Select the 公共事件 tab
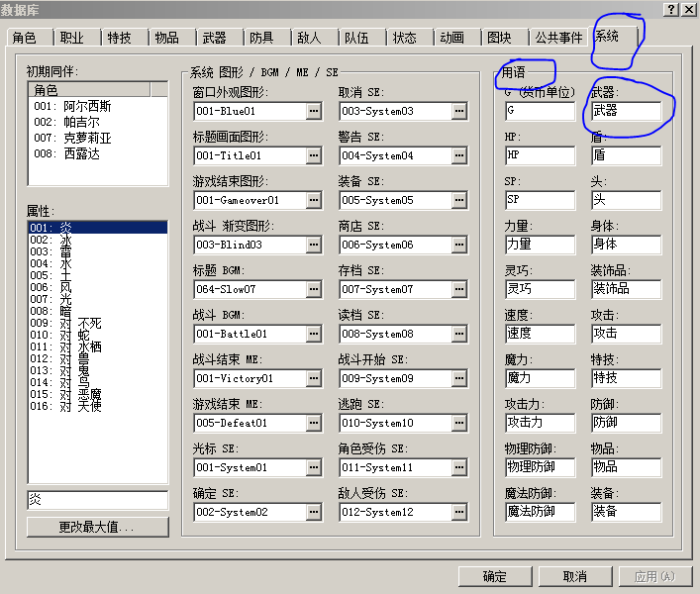 [x=559, y=38]
